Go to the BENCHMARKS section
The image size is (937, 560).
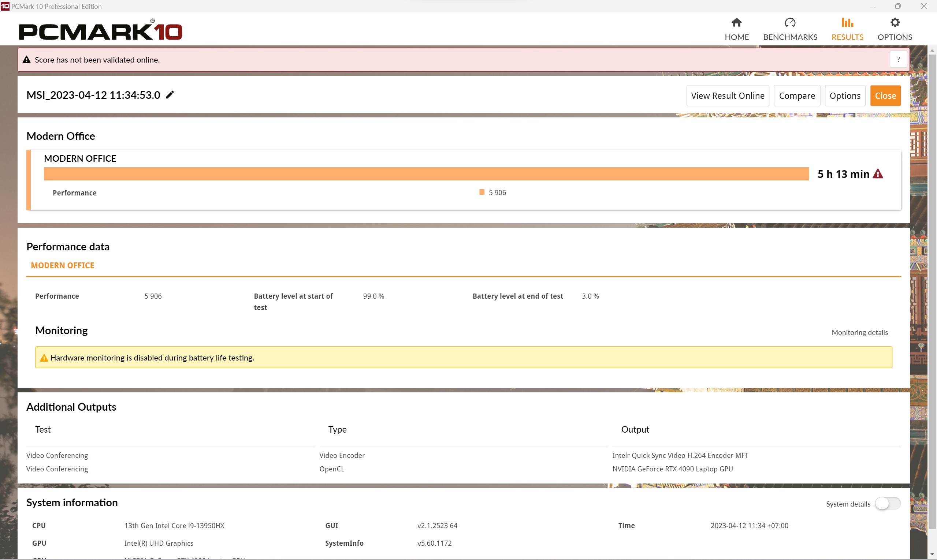(x=790, y=29)
